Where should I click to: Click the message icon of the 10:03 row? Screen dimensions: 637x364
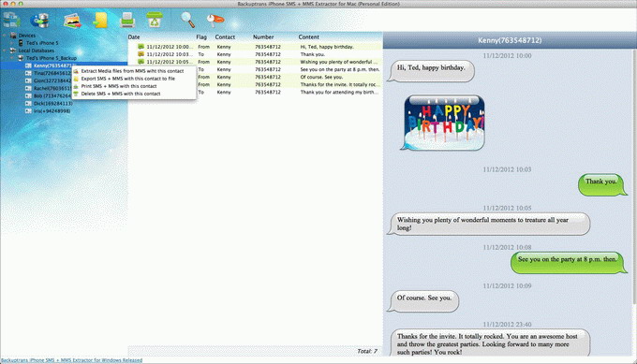point(141,54)
